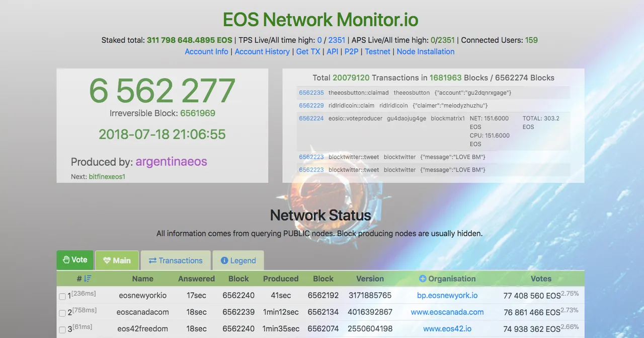Viewport: 644px width, 338px height.
Task: Click staked total 311 798 648.4895 EOS
Action: point(190,40)
